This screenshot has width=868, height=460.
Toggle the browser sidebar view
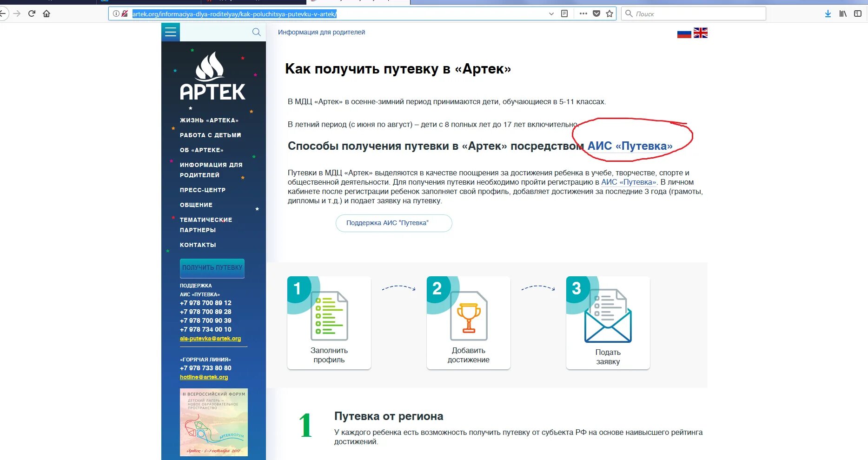pyautogui.click(x=858, y=14)
